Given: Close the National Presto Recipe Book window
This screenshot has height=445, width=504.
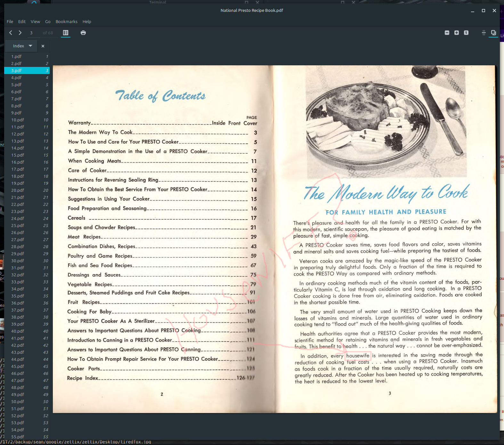Looking at the screenshot, I should point(494,11).
